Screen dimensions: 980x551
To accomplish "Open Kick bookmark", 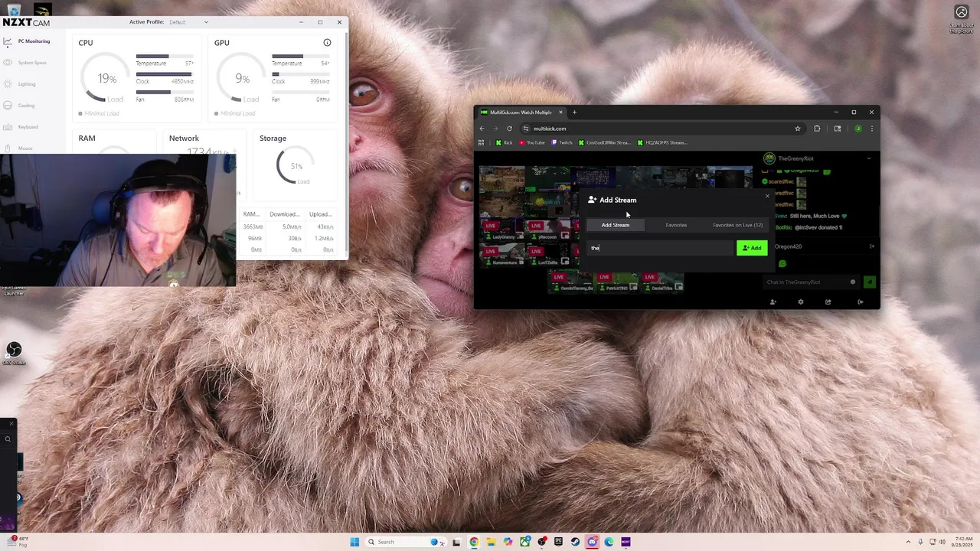I will 504,142.
